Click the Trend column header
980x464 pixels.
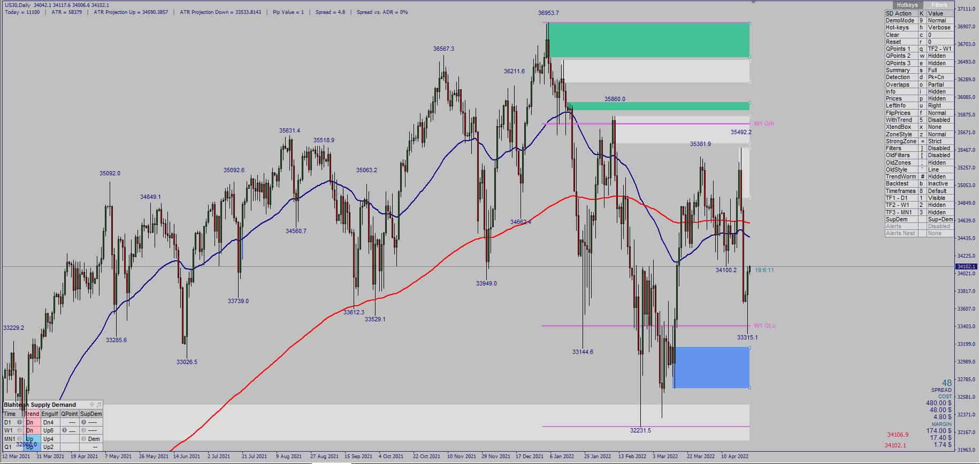point(32,414)
